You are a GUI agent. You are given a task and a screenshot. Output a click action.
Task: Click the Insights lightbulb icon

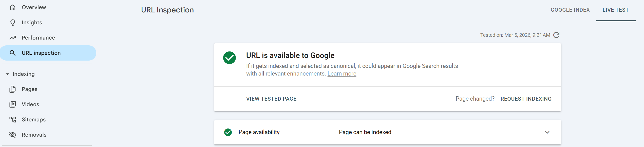pos(13,23)
